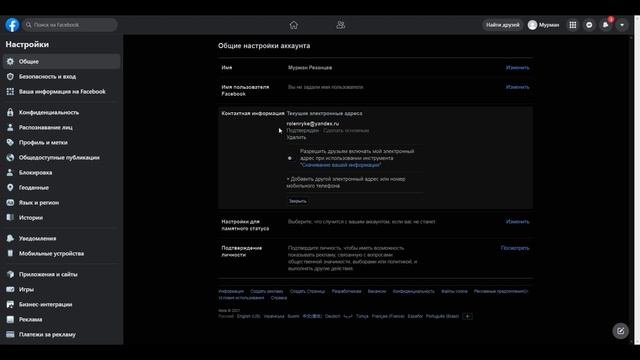Click Посмотреть for Подтверждение личности
Viewport: 640px width, 360px height.
coord(515,248)
